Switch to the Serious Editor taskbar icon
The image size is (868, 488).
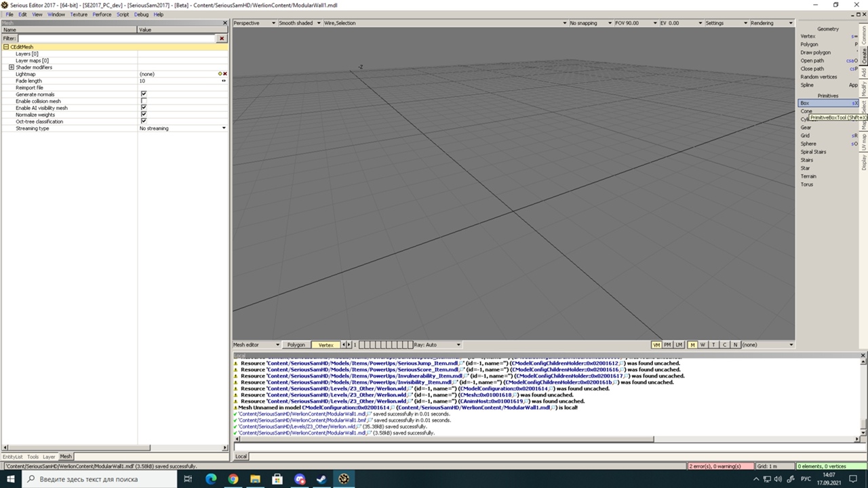[344, 479]
